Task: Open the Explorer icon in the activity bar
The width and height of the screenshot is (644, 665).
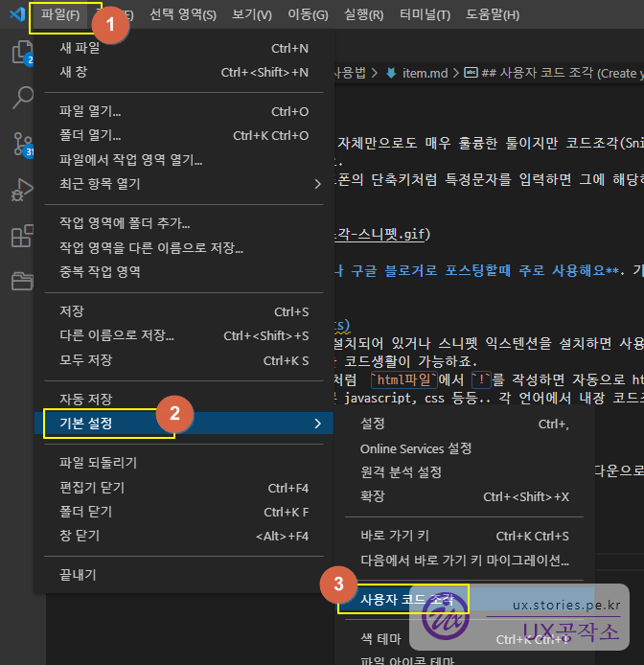Action: 22,52
